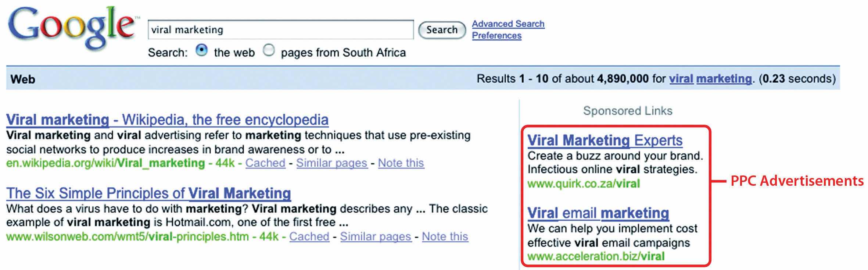Image resolution: width=868 pixels, height=270 pixels.
Task: Open the Preferences link
Action: 496,36
